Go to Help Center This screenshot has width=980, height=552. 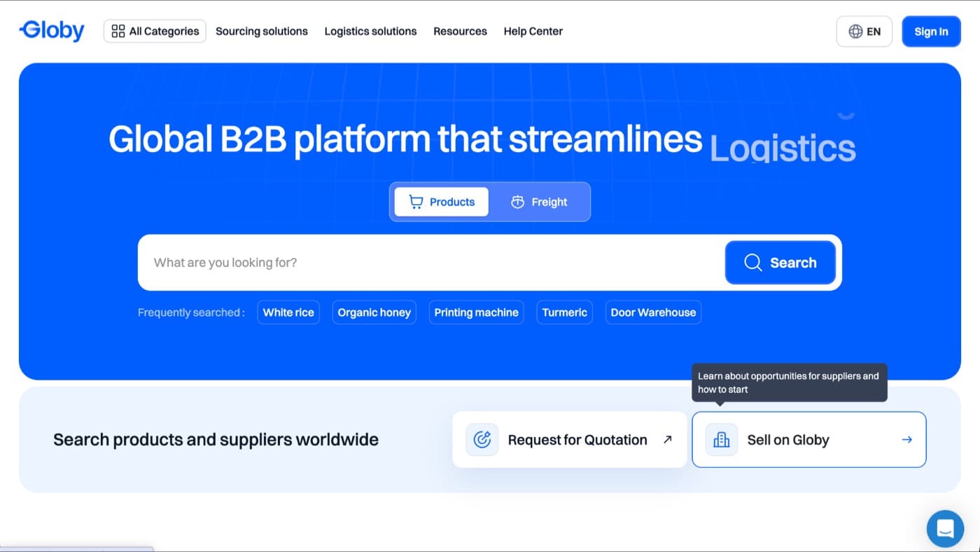point(533,31)
